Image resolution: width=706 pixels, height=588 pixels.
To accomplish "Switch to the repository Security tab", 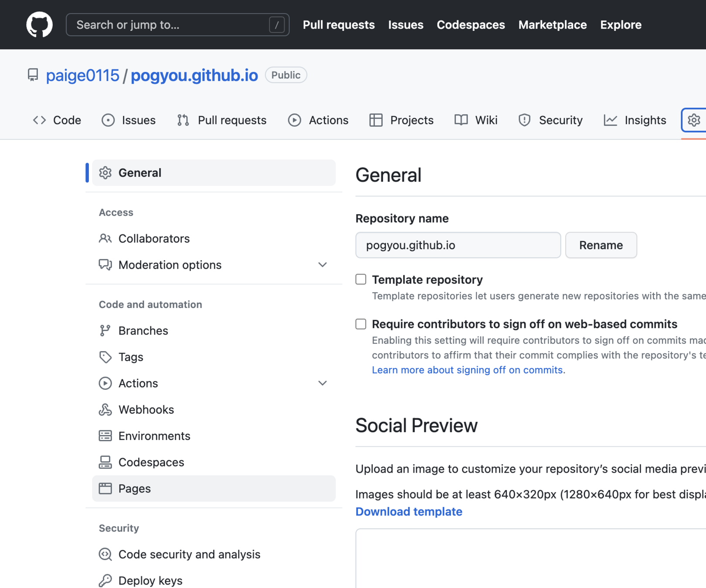I will point(550,120).
